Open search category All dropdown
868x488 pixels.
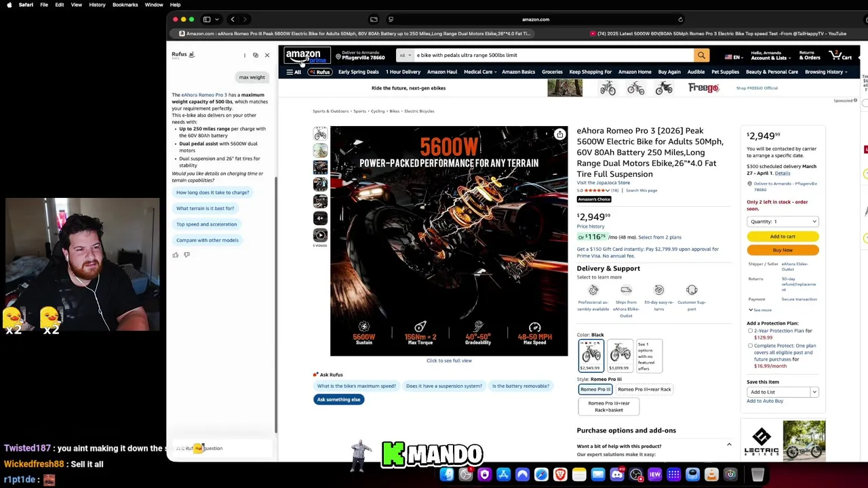(x=406, y=56)
